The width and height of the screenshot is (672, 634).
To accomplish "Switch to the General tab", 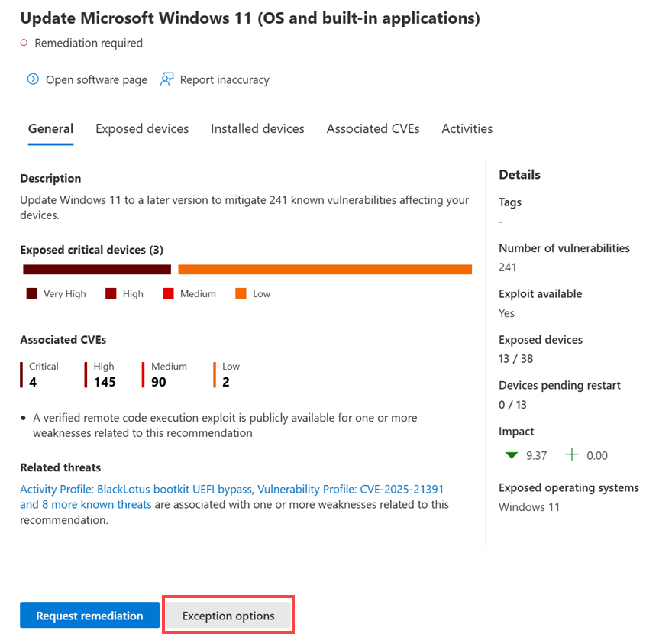I will click(x=50, y=128).
